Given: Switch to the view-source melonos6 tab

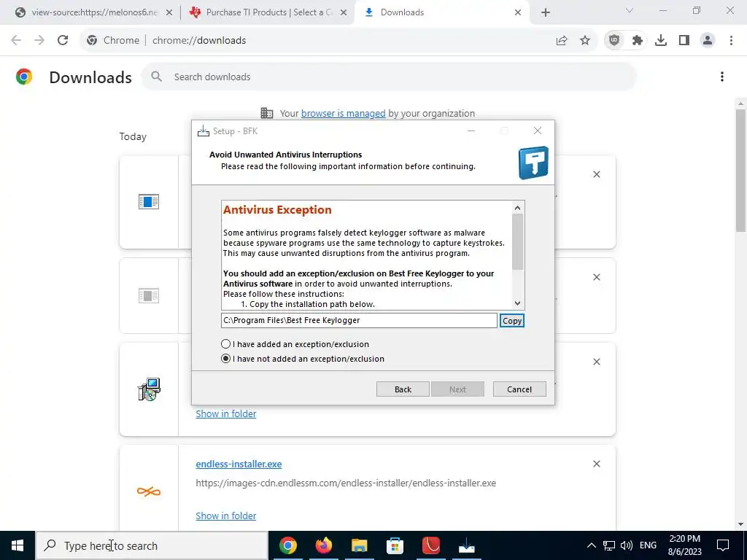Looking at the screenshot, I should [94, 12].
